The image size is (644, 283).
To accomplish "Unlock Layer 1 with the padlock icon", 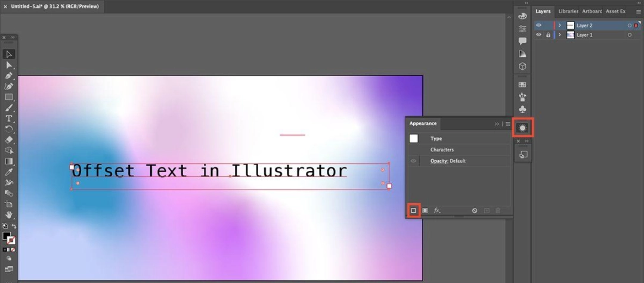I will point(548,35).
